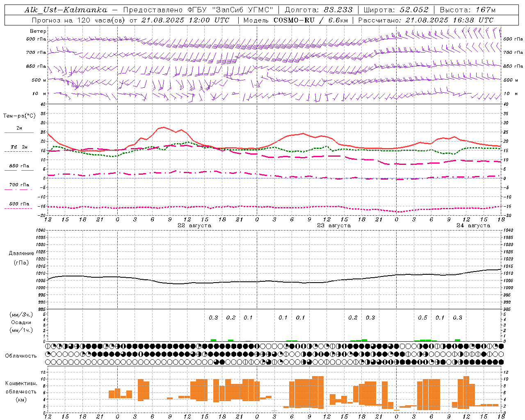
Task: Select the (мм/3ч.) precipitation unit label
Action: [x=21, y=315]
